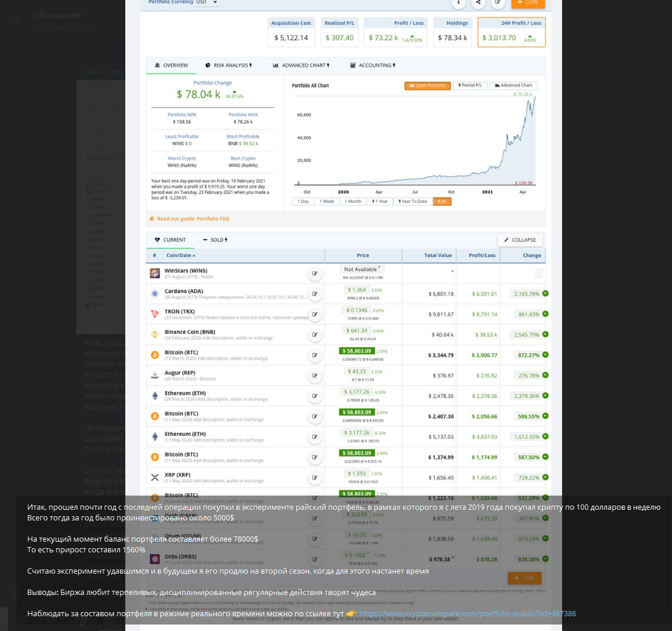672x631 pixels.
Task: Open the Advanced Chart tab
Action: click(x=301, y=65)
